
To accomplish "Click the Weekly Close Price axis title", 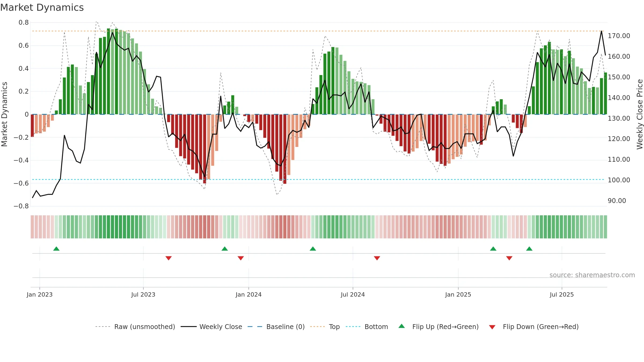I will click(640, 114).
